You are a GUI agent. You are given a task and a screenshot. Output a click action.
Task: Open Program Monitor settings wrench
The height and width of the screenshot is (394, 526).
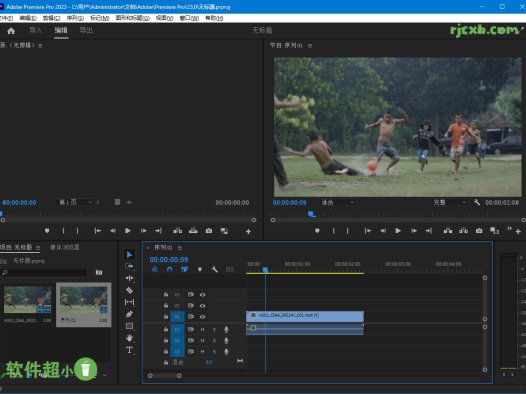(477, 202)
